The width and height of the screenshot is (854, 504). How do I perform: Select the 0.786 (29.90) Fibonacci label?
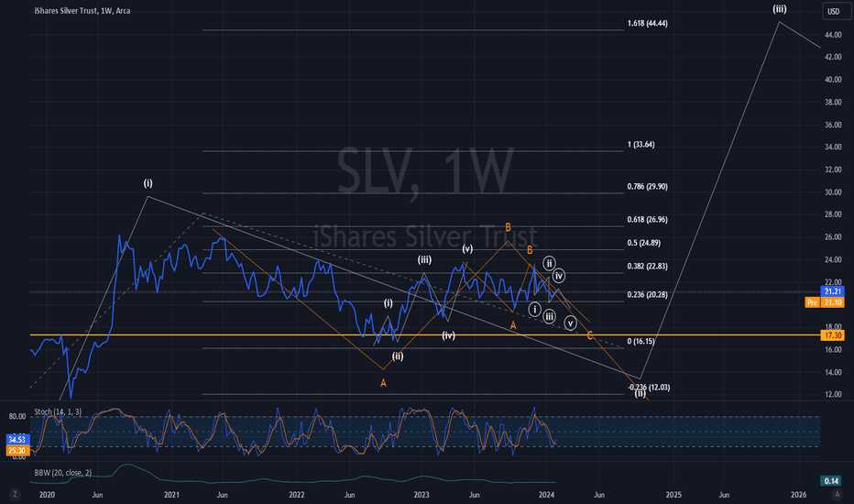(x=647, y=187)
